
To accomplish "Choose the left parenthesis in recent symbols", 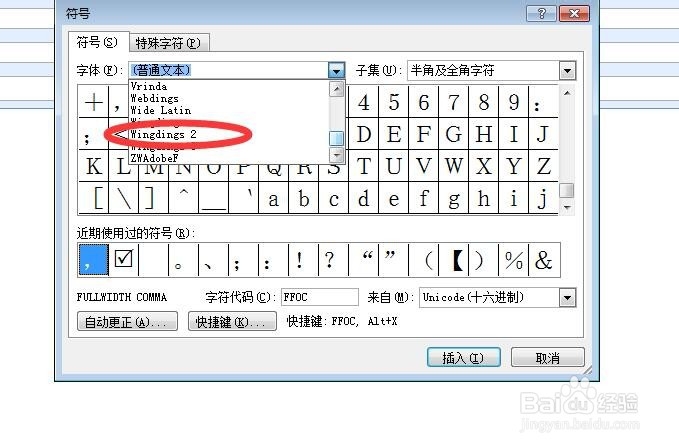I will point(424,260).
